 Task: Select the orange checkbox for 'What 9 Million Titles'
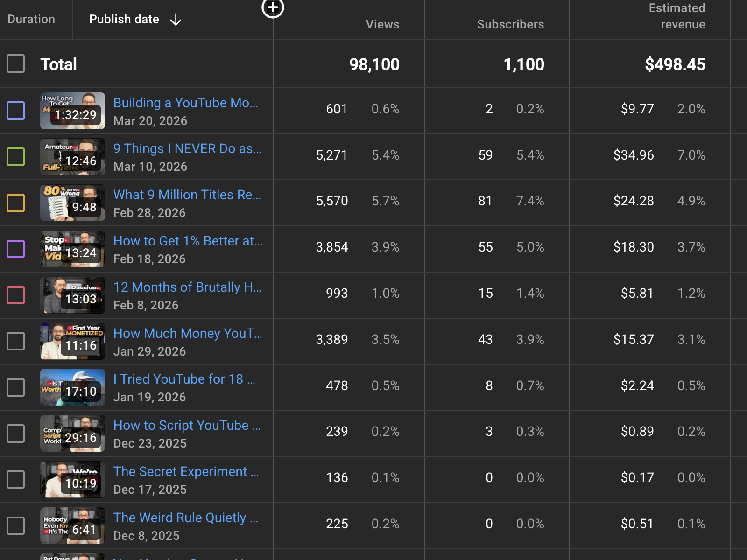15,203
